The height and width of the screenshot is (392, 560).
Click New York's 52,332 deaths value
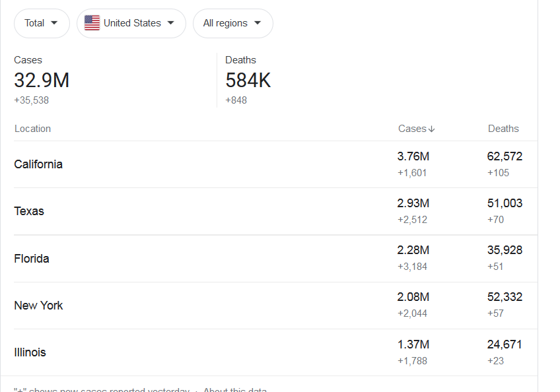(505, 297)
